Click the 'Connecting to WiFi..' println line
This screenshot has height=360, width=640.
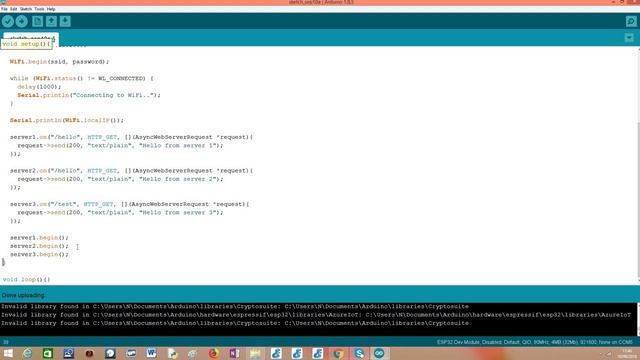point(89,95)
